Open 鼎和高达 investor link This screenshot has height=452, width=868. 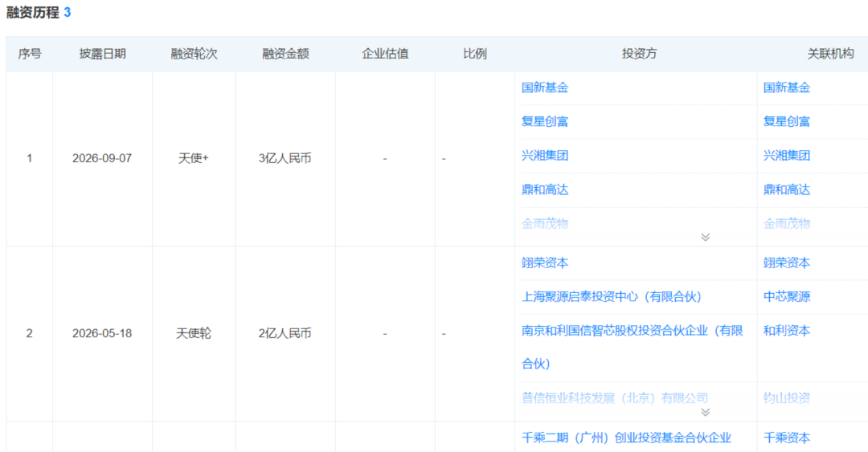point(545,189)
